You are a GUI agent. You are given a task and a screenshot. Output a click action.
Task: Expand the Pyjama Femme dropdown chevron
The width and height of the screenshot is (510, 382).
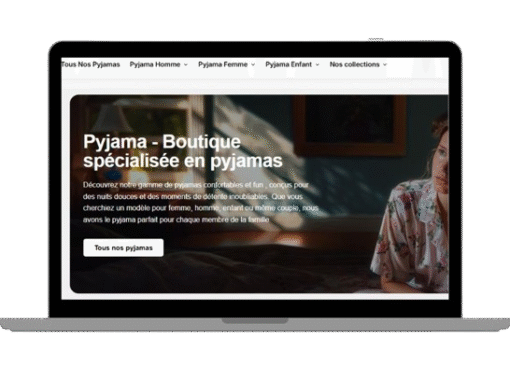[x=253, y=65]
